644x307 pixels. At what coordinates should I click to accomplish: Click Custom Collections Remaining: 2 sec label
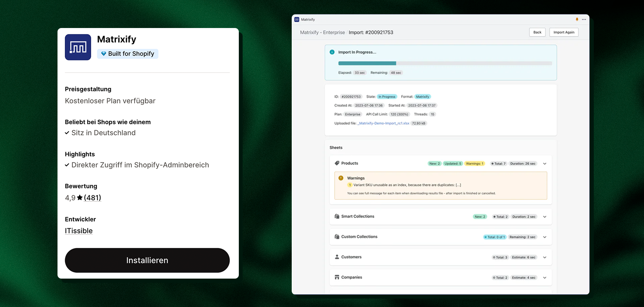[522, 237]
